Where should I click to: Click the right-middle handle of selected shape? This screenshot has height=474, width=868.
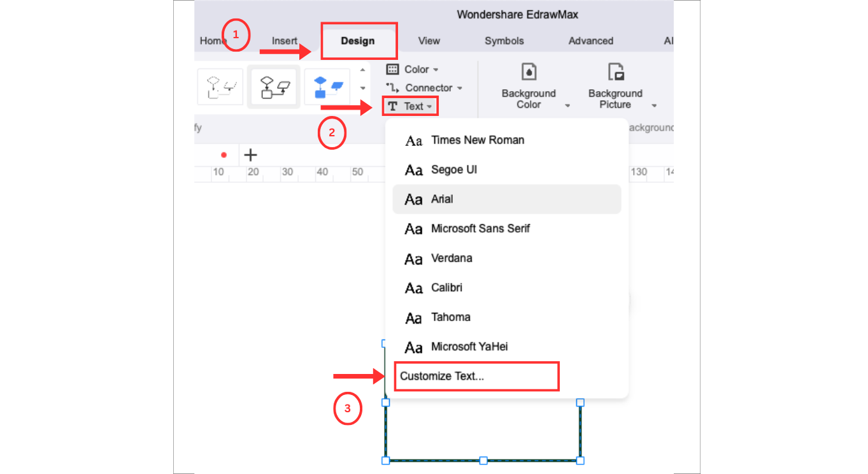point(580,403)
